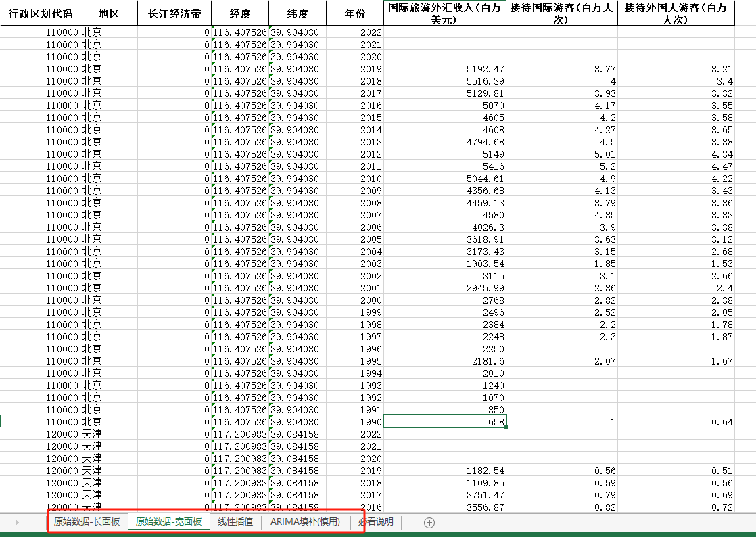
Task: Select the 0.51 foreign visitors cell
Action: pyautogui.click(x=676, y=471)
